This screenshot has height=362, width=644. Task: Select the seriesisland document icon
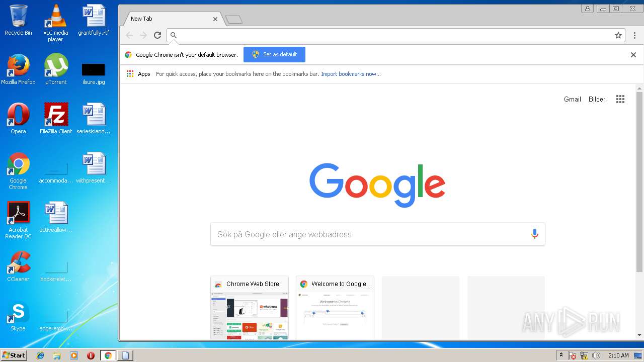94,119
